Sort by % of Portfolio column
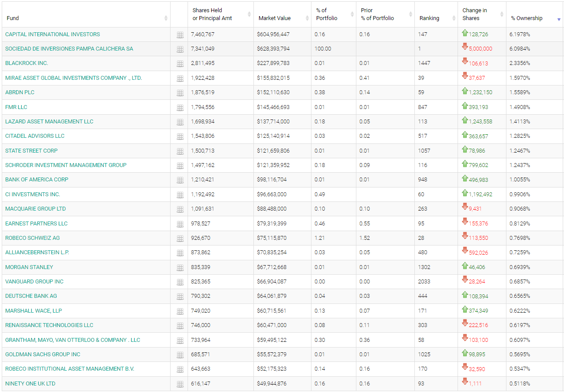The width and height of the screenshot is (564, 392). (333, 14)
